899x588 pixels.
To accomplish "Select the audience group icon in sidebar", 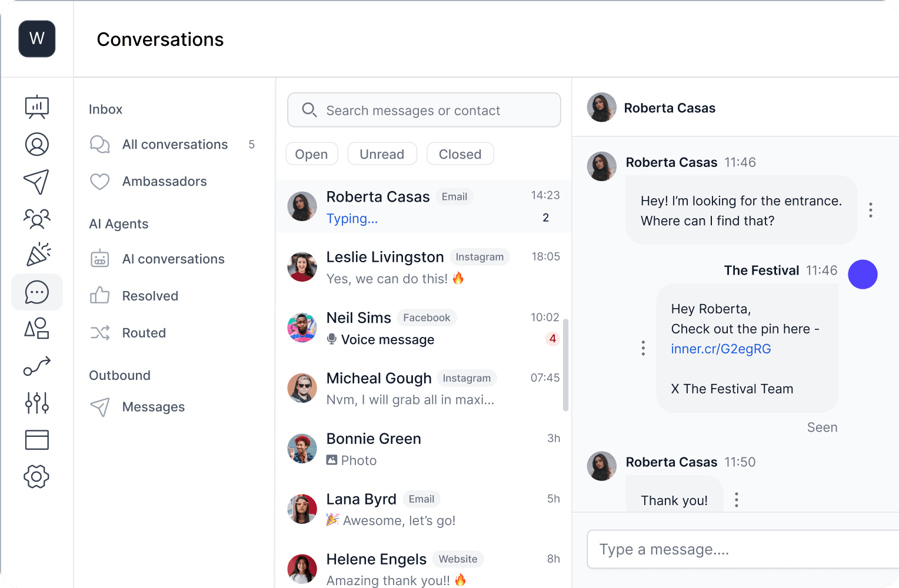I will [x=36, y=219].
